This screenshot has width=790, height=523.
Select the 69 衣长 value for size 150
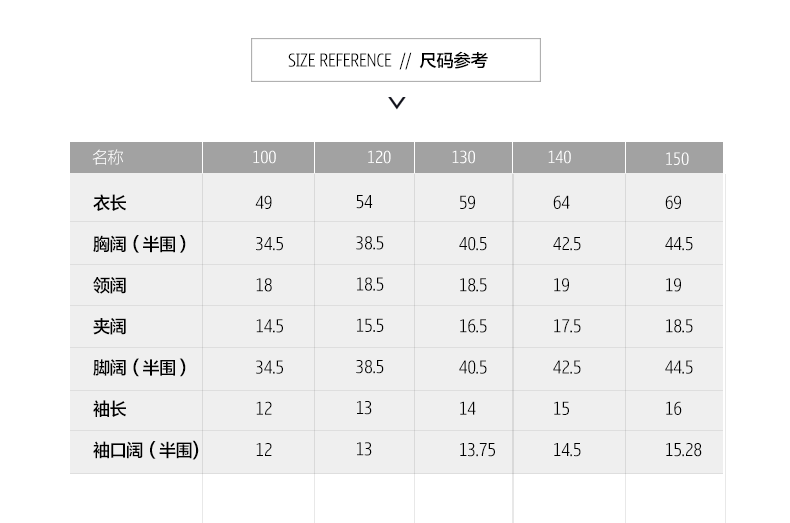coord(673,203)
